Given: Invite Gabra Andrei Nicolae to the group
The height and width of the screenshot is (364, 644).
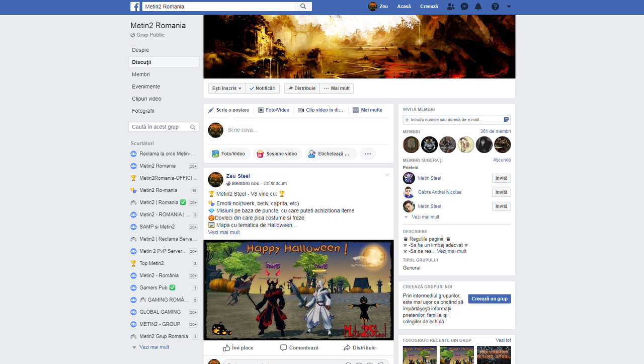Looking at the screenshot, I should coord(501,192).
